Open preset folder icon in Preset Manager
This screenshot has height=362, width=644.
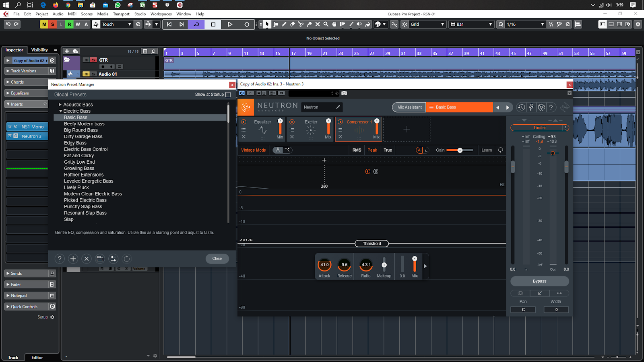click(x=100, y=259)
